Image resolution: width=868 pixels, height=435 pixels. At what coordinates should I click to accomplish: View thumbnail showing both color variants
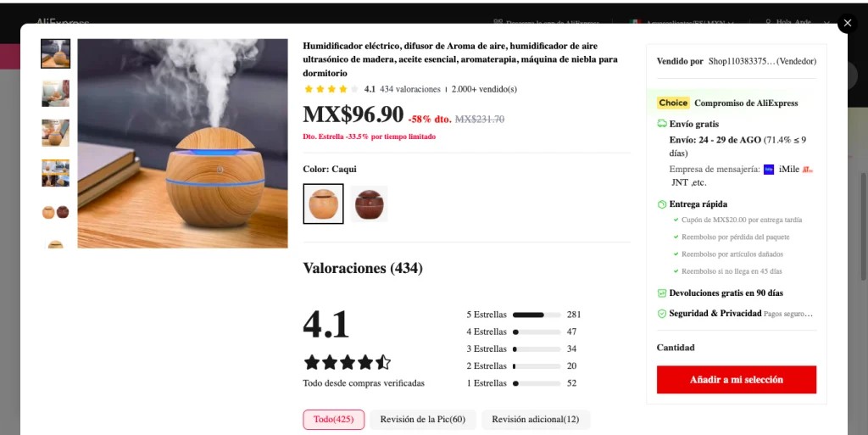[55, 212]
